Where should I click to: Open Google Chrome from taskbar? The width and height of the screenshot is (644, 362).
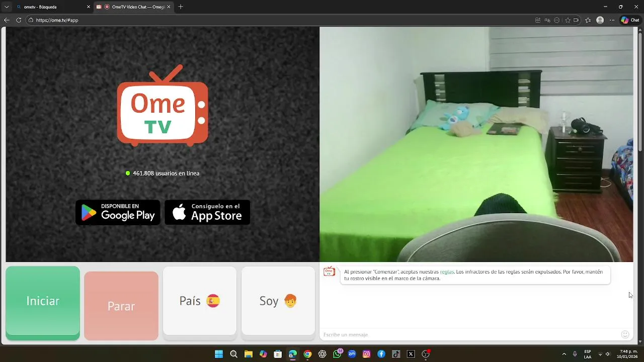click(307, 354)
